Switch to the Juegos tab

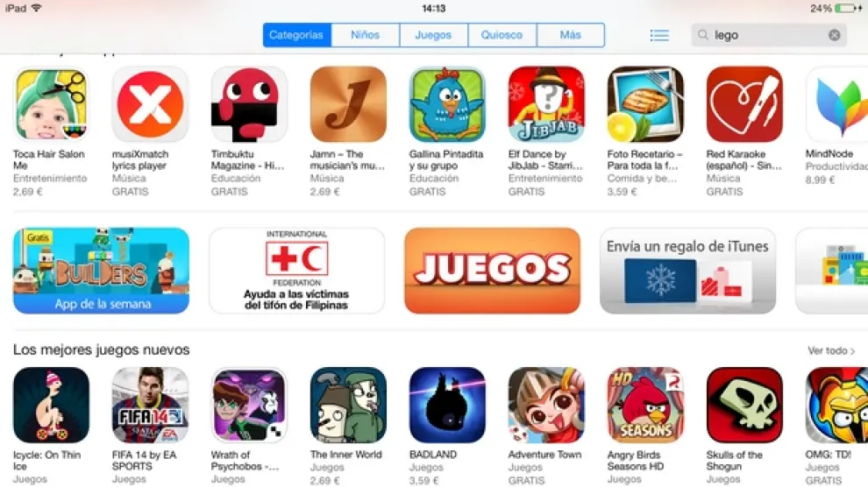point(433,35)
